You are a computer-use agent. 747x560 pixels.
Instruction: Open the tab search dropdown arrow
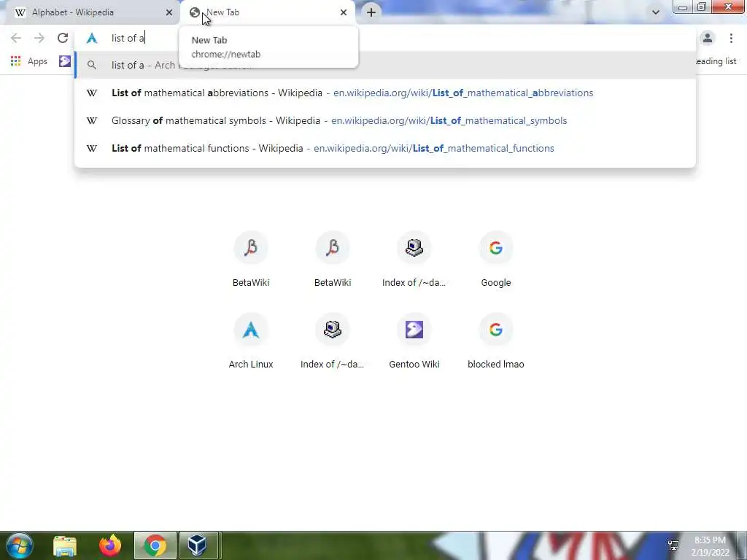click(656, 12)
